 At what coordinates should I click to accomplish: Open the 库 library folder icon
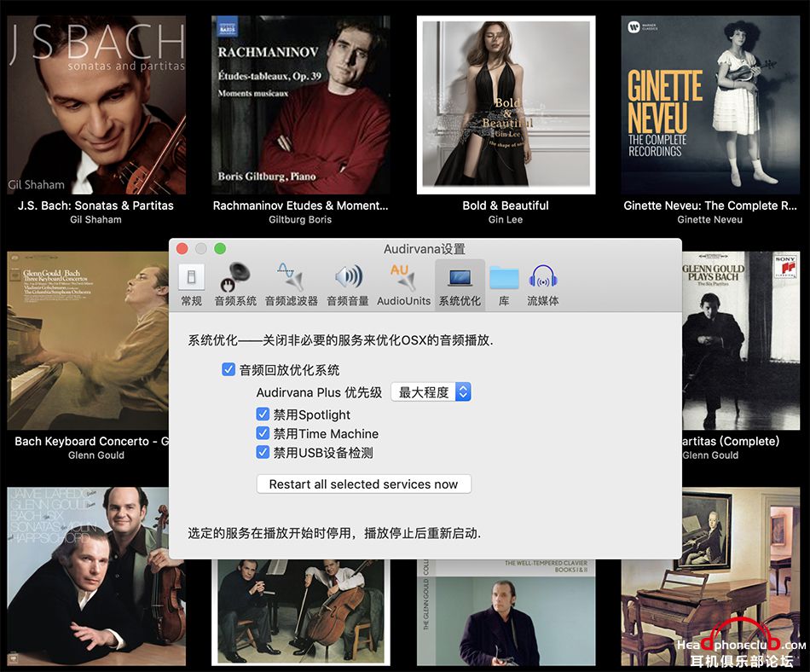(504, 285)
